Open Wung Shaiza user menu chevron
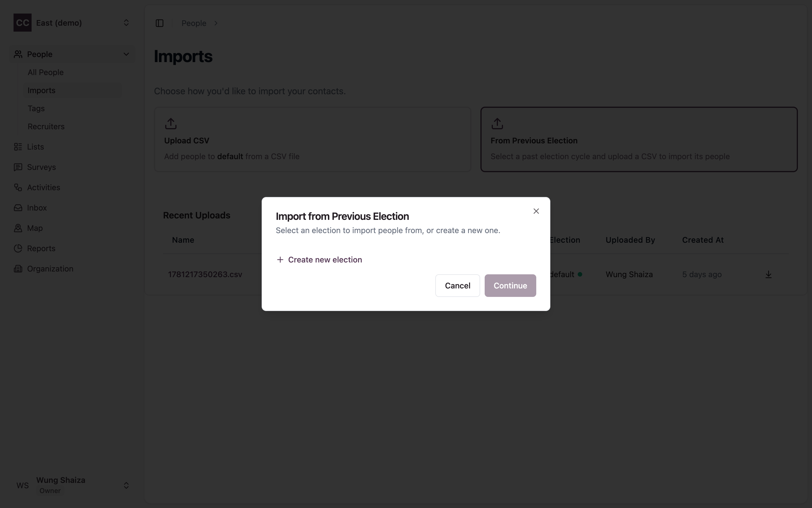Image resolution: width=812 pixels, height=508 pixels. pyautogui.click(x=126, y=485)
